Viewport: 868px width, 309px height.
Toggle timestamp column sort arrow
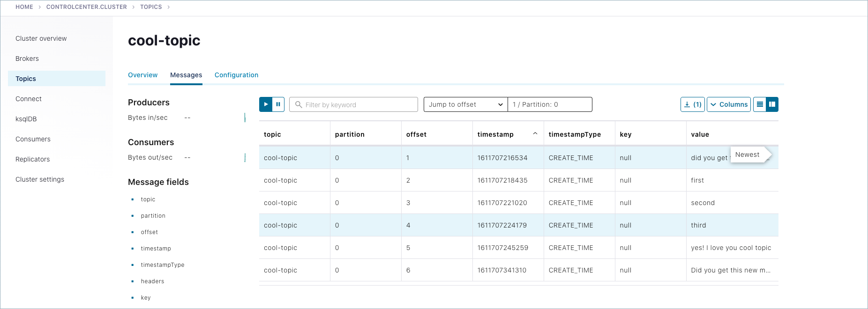(x=535, y=134)
